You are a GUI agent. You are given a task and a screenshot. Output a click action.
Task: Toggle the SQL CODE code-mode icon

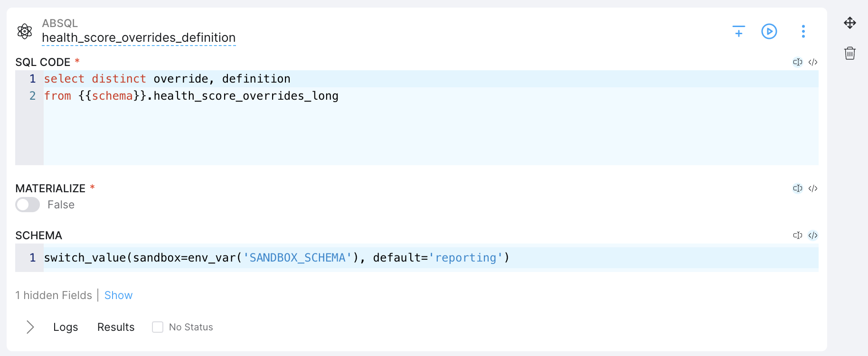[813, 62]
